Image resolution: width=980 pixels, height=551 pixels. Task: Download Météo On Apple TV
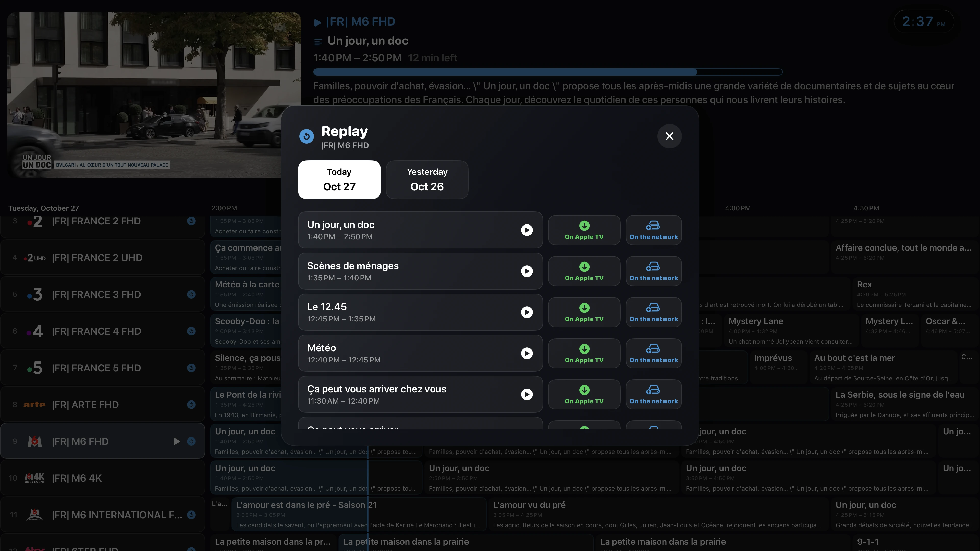pyautogui.click(x=584, y=353)
